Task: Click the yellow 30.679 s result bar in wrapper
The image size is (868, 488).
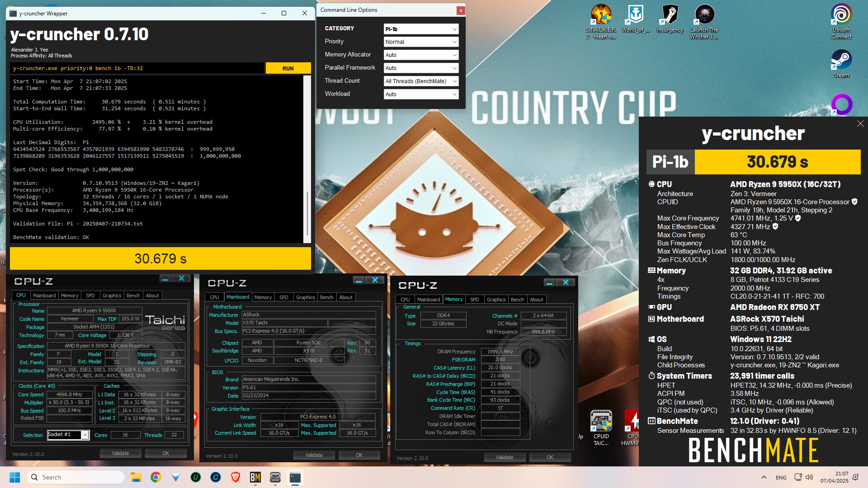Action: (160, 258)
